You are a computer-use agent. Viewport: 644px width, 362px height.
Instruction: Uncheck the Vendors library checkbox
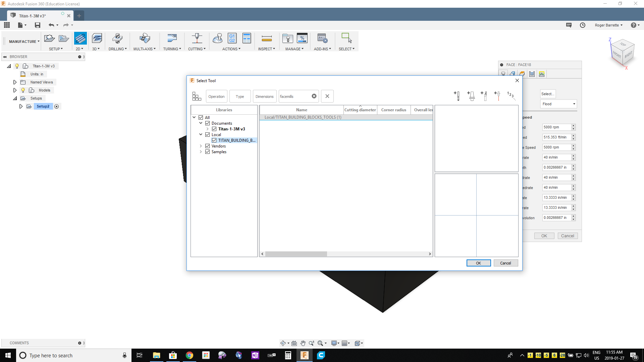pyautogui.click(x=208, y=146)
